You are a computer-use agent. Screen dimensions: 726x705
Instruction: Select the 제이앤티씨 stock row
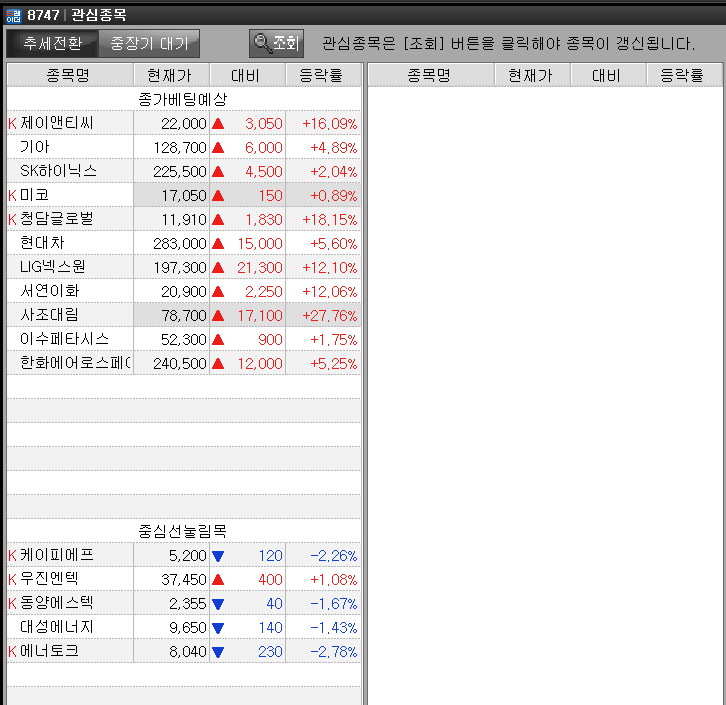click(x=184, y=123)
